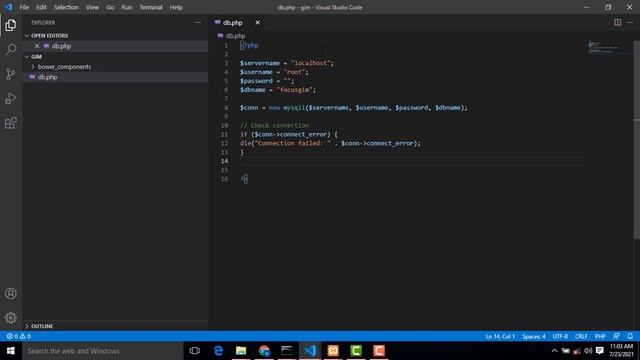The image size is (640, 360).
Task: Change language mode via PHP indicator
Action: (x=600, y=336)
